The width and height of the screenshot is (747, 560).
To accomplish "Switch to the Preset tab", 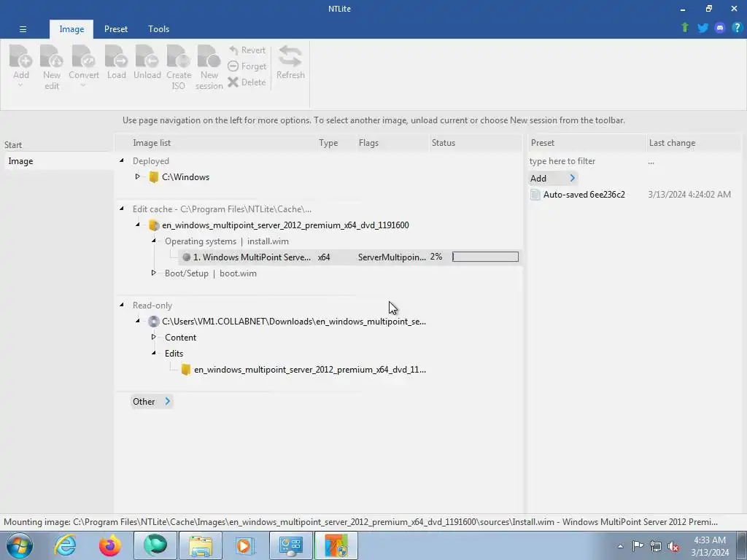I will (x=116, y=29).
